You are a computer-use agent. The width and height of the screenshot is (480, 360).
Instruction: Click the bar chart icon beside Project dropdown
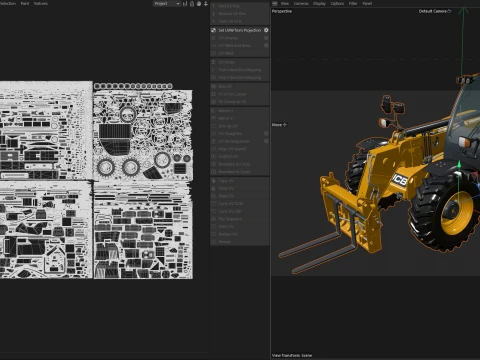coord(185,4)
